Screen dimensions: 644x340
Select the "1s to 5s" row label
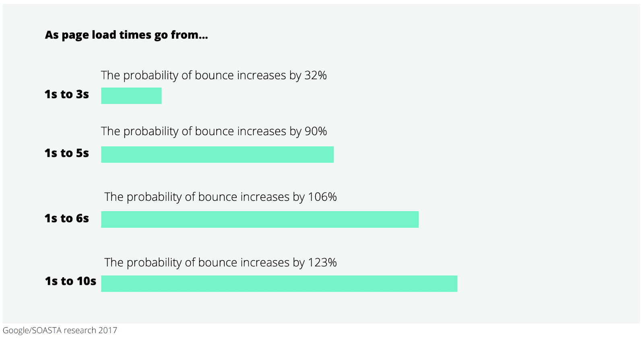(67, 153)
